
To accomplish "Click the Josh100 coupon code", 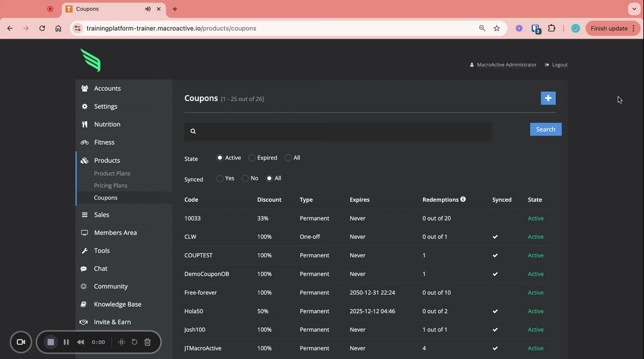I will (x=195, y=330).
